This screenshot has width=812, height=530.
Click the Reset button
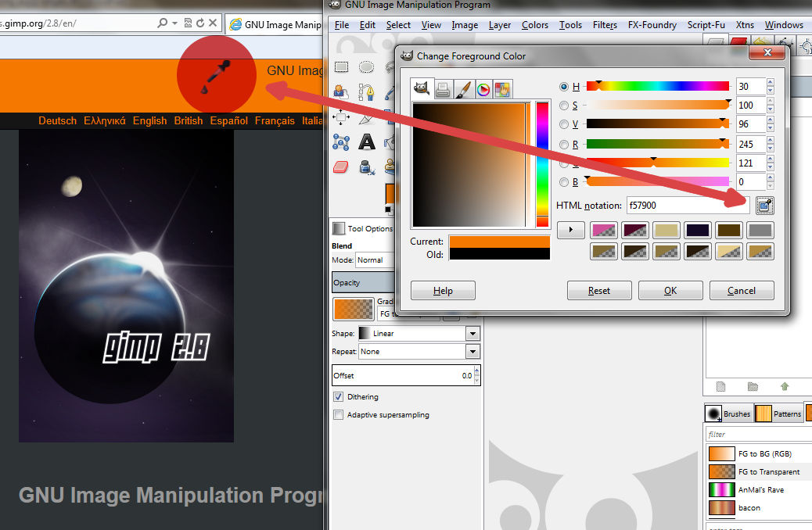pyautogui.click(x=599, y=290)
